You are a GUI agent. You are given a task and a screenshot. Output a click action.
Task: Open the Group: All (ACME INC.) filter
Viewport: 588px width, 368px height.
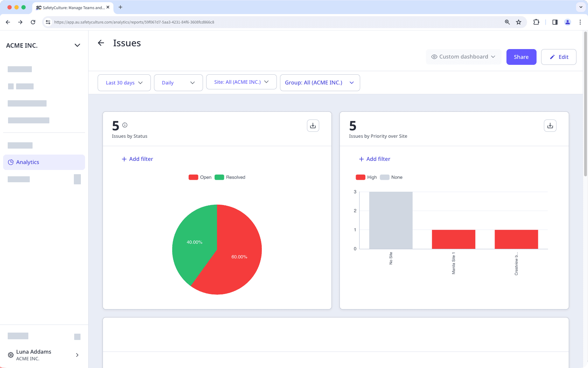(x=320, y=82)
